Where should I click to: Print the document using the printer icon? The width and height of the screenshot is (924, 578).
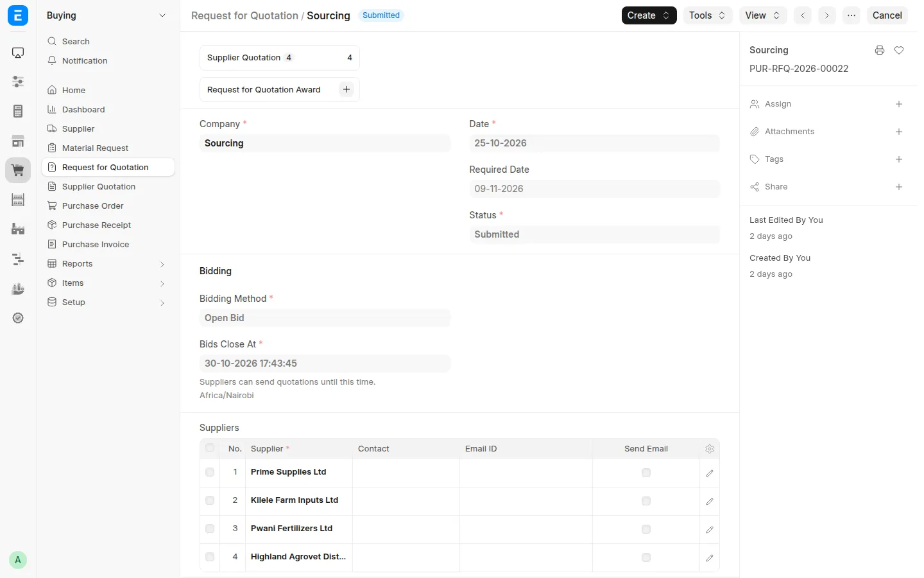(880, 50)
